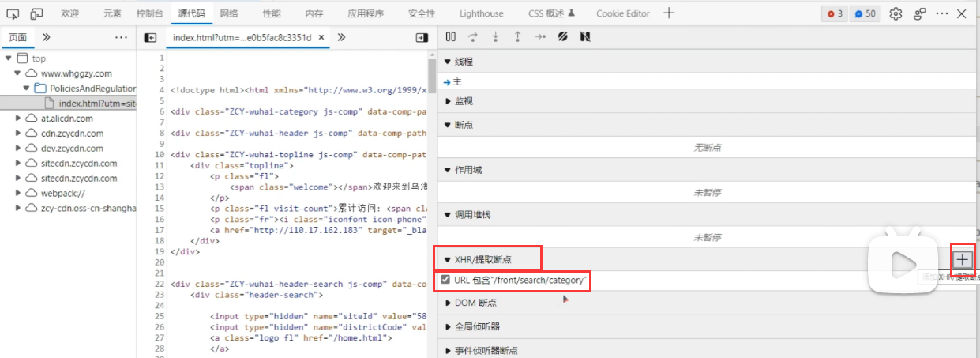Expand the DOM 断点 section
980x358 pixels.
(449, 303)
